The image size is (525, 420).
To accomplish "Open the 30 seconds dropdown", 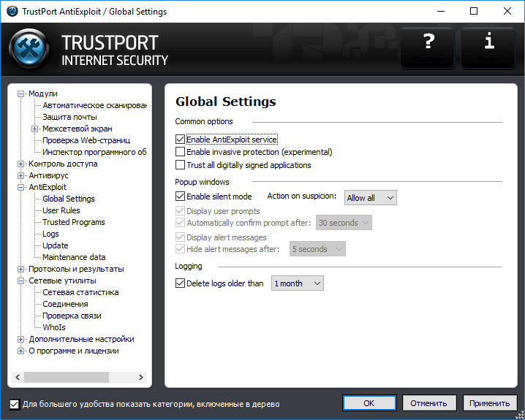I will pyautogui.click(x=344, y=223).
